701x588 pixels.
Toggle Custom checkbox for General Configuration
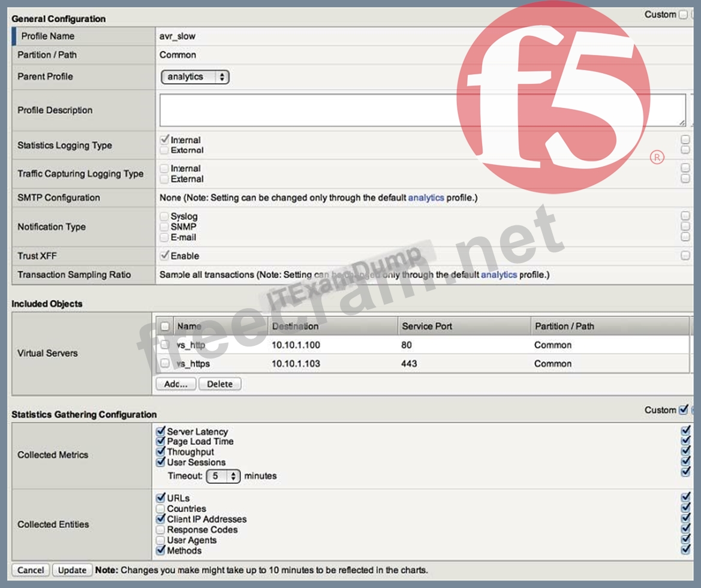tap(683, 14)
